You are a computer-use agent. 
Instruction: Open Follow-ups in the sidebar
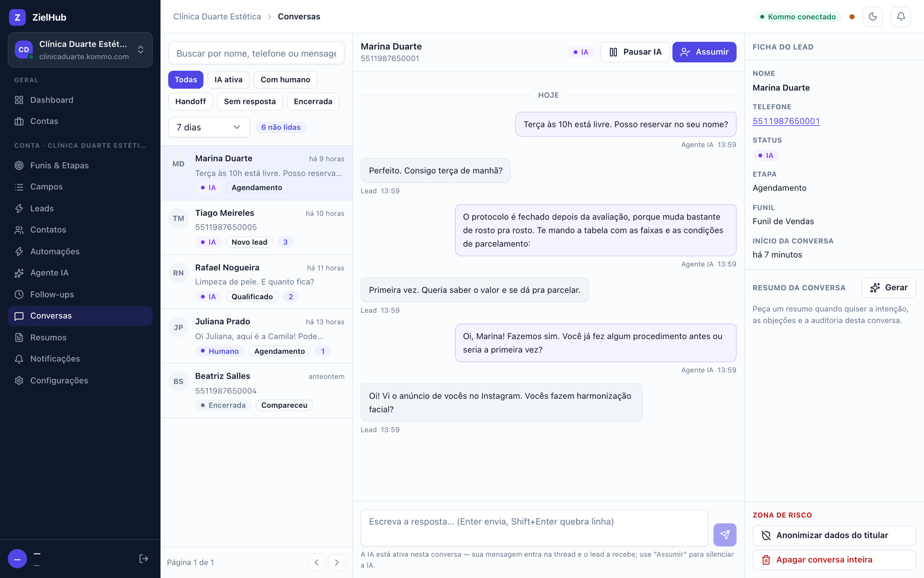click(80, 294)
